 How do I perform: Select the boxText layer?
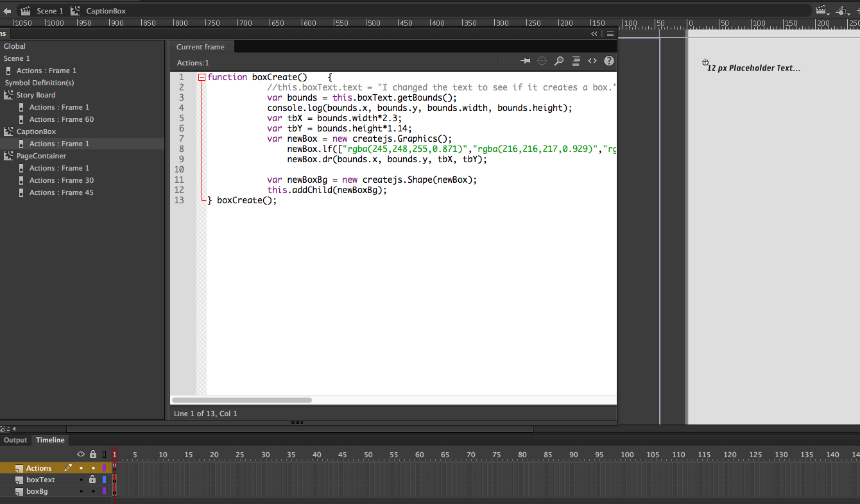pyautogui.click(x=40, y=480)
